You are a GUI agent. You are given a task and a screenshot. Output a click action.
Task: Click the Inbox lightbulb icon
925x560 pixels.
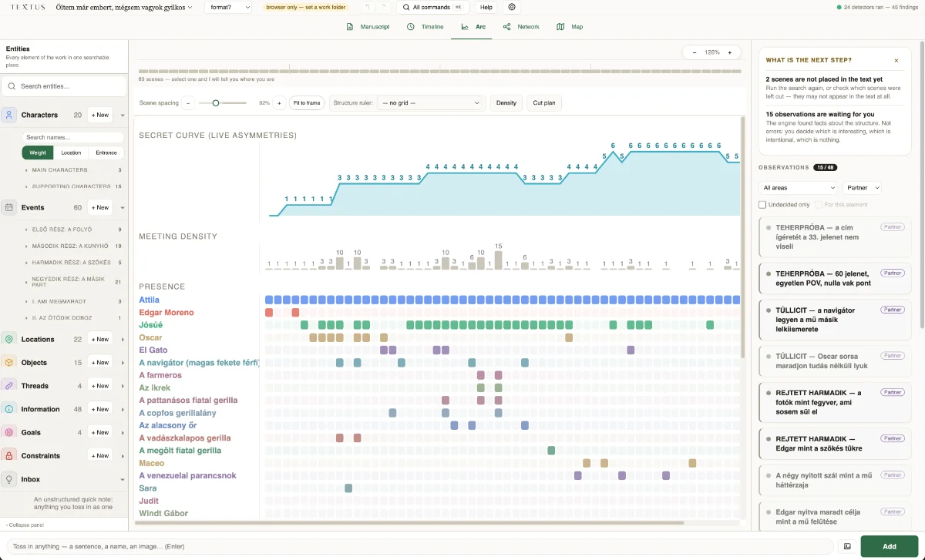(9, 479)
